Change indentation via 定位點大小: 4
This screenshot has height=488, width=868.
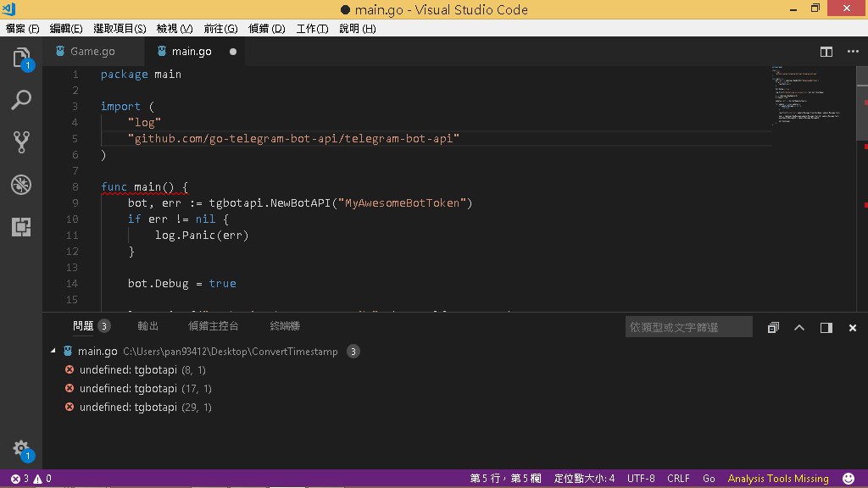(x=585, y=479)
